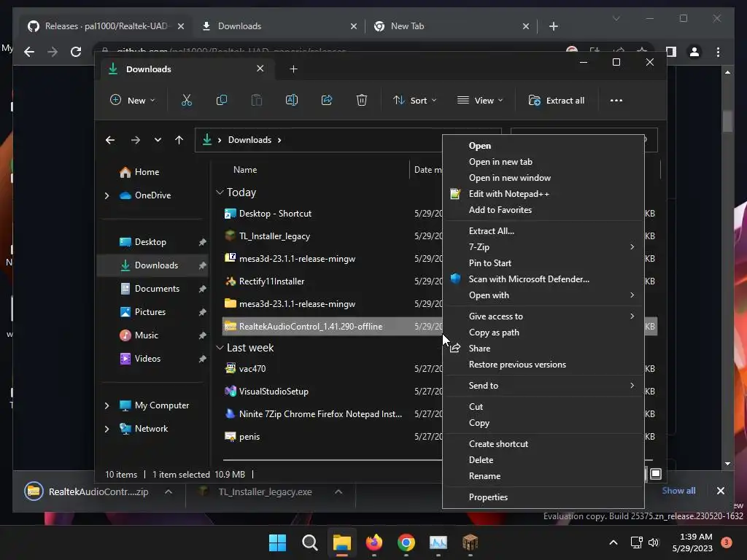Click the Delete trash icon in toolbar
This screenshot has height=560, width=747.
point(362,101)
